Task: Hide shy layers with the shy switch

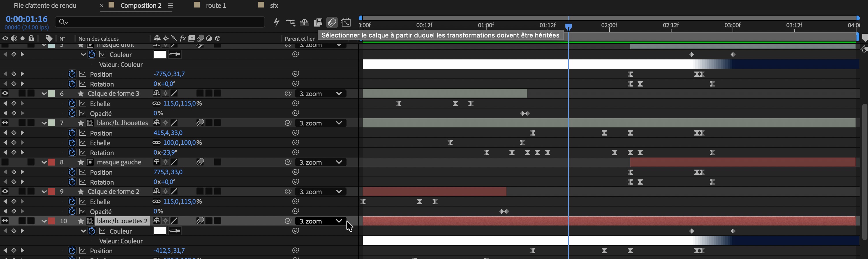Action: [304, 22]
